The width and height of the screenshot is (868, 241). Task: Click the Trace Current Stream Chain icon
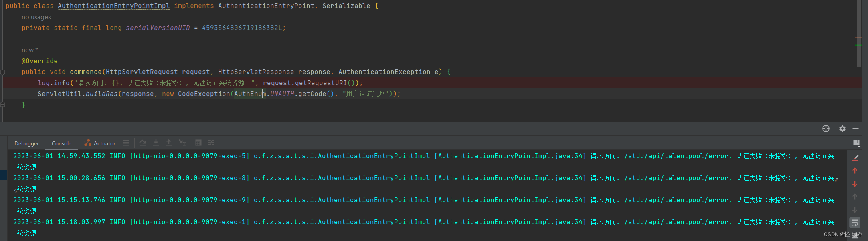(211, 143)
